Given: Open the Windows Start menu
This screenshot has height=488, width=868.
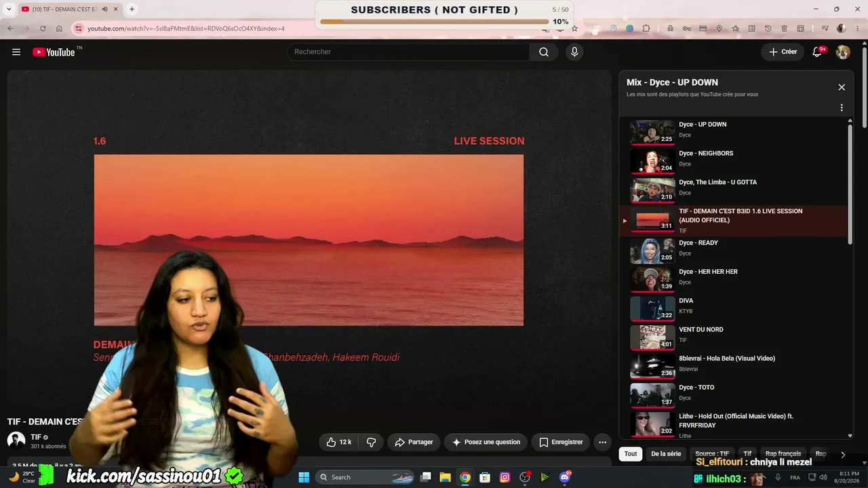Looking at the screenshot, I should pyautogui.click(x=304, y=477).
